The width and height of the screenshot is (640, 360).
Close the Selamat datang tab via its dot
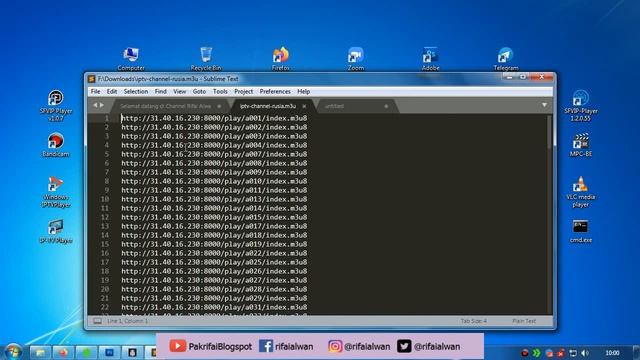click(x=219, y=106)
